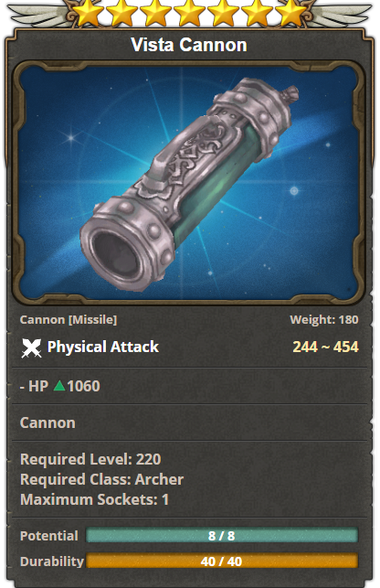Click the Vista Cannon item image
This screenshot has height=588, width=380.
(x=189, y=183)
